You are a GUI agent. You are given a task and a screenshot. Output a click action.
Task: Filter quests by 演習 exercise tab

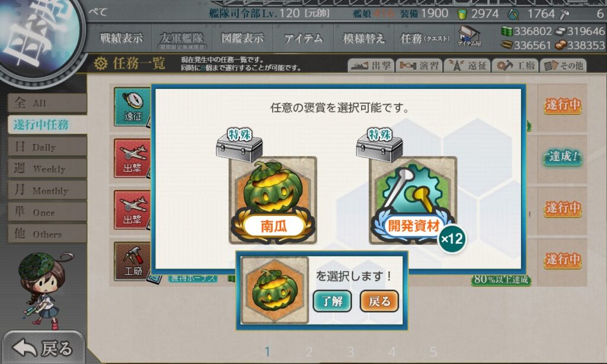tap(419, 65)
